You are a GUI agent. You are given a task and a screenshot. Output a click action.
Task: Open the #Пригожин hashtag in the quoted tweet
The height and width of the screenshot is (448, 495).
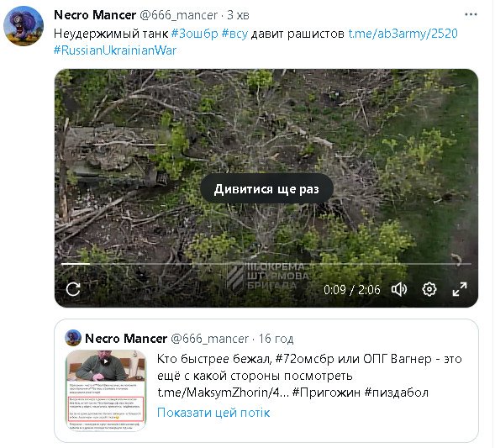326,393
